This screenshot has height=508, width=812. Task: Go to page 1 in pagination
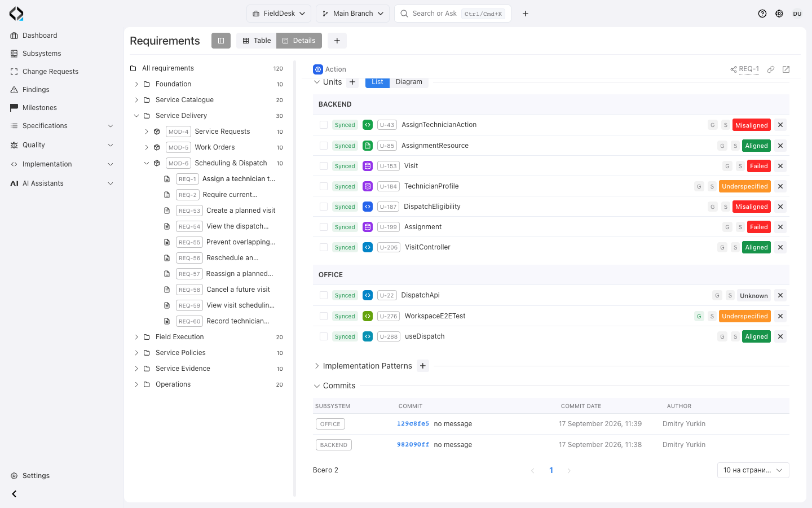tap(551, 470)
